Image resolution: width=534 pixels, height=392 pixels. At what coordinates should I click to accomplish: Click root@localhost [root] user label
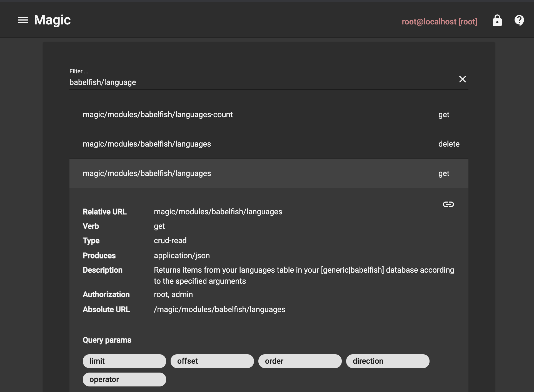coord(439,22)
